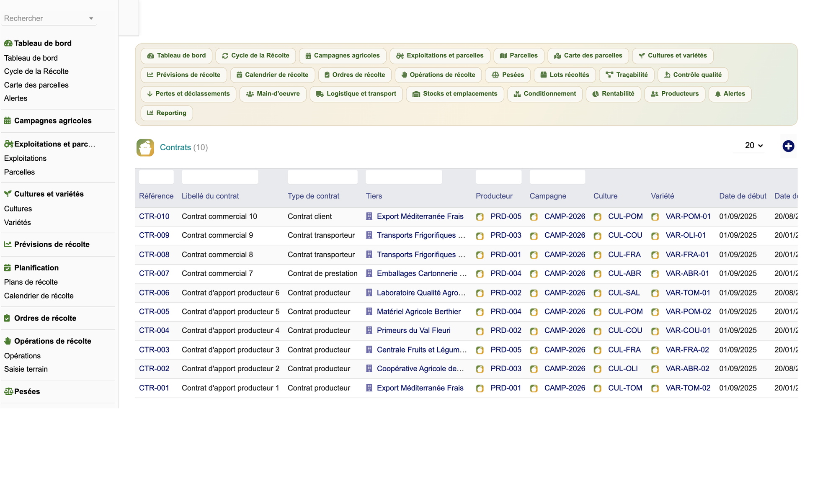
Task: Click the calendar-check icon beside Planification
Action: [8, 267]
